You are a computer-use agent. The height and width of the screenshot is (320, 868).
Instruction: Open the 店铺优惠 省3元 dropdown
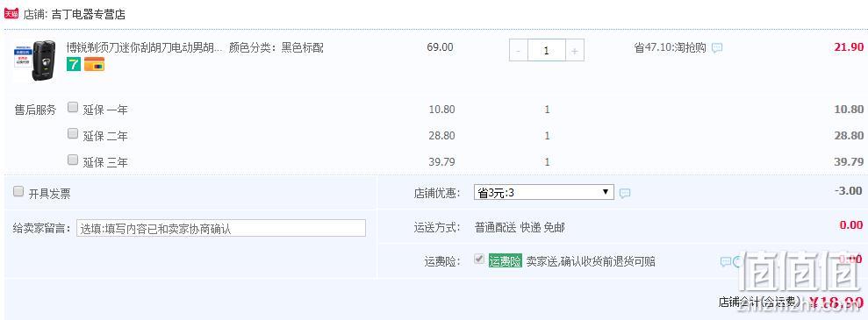pos(544,192)
